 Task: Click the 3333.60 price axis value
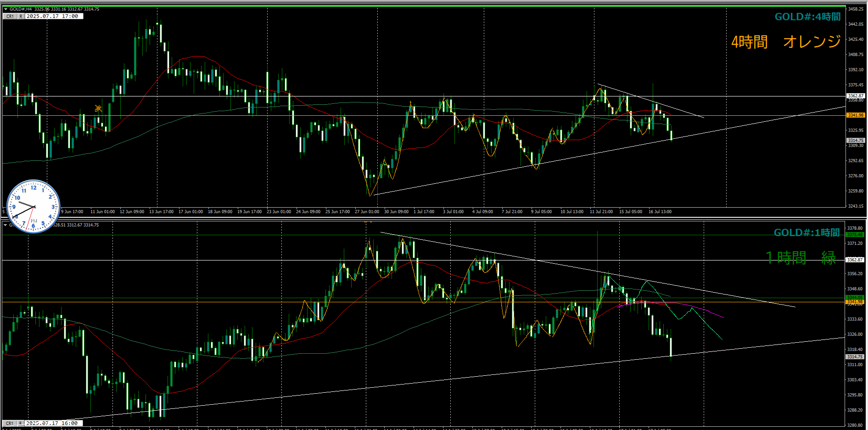(855, 319)
